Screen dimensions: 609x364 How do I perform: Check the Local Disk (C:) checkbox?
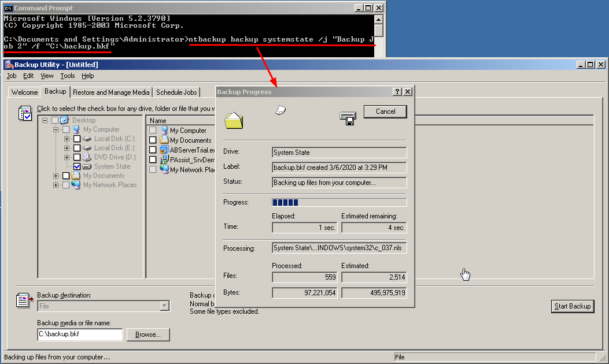tap(77, 139)
